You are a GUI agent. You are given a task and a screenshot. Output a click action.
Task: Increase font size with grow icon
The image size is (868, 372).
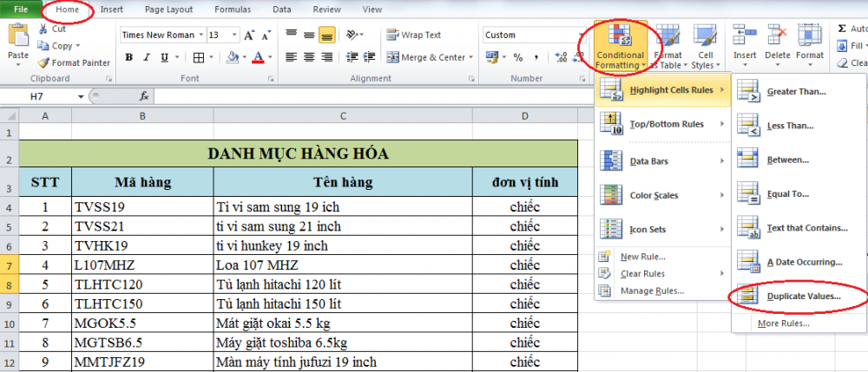click(249, 35)
